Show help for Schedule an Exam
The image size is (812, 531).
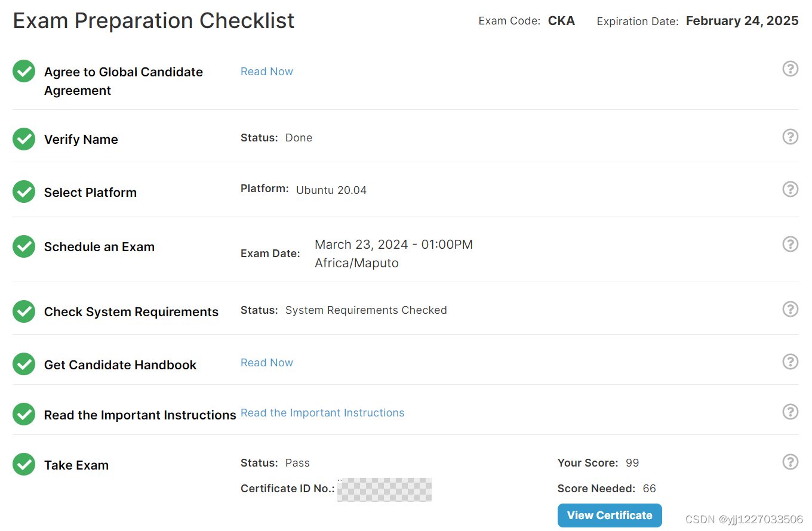(x=790, y=244)
